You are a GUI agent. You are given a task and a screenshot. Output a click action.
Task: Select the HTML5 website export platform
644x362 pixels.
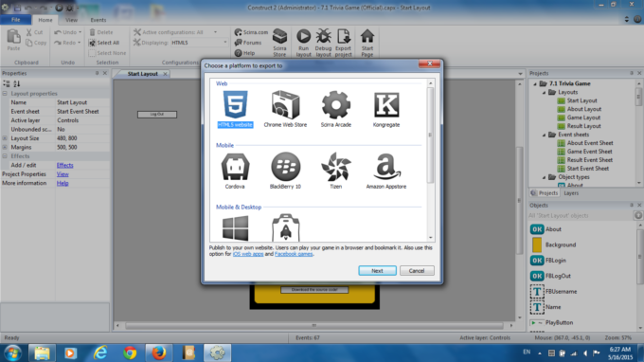coord(235,108)
